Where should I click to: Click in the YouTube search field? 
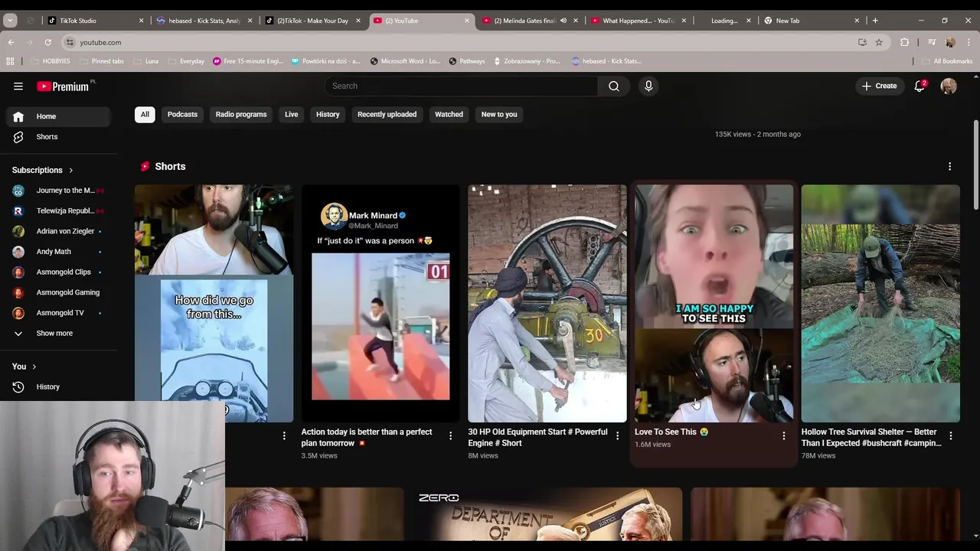pos(462,86)
